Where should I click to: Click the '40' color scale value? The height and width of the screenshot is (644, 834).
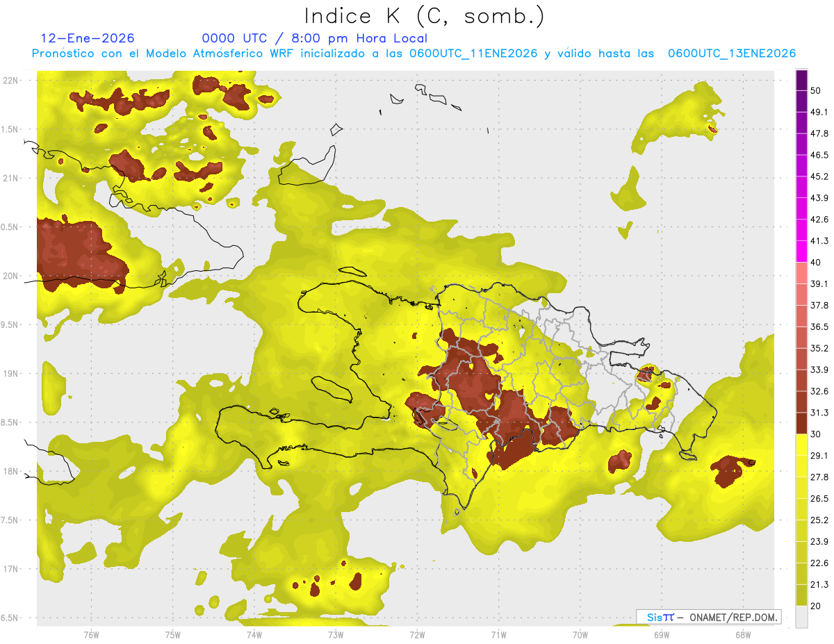(817, 263)
